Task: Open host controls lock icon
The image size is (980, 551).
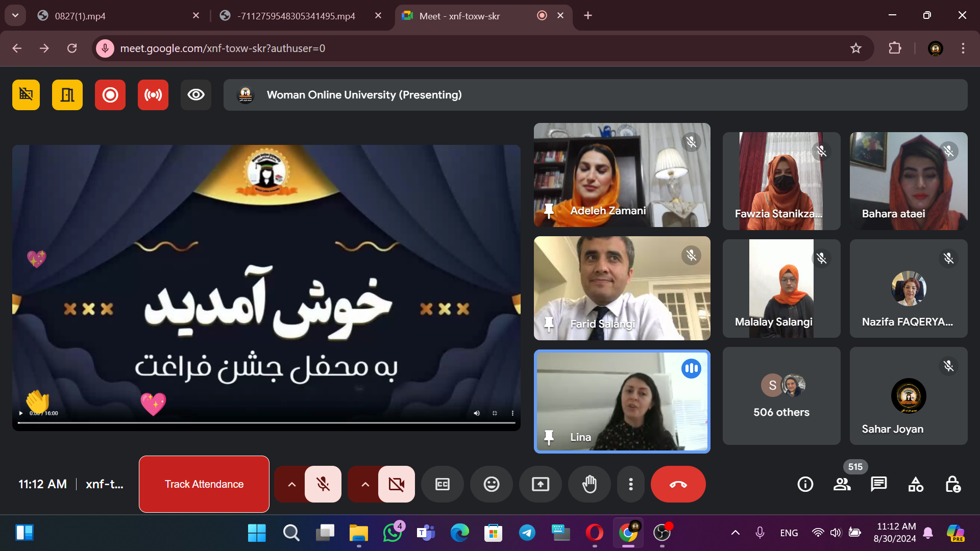Action: coord(952,484)
